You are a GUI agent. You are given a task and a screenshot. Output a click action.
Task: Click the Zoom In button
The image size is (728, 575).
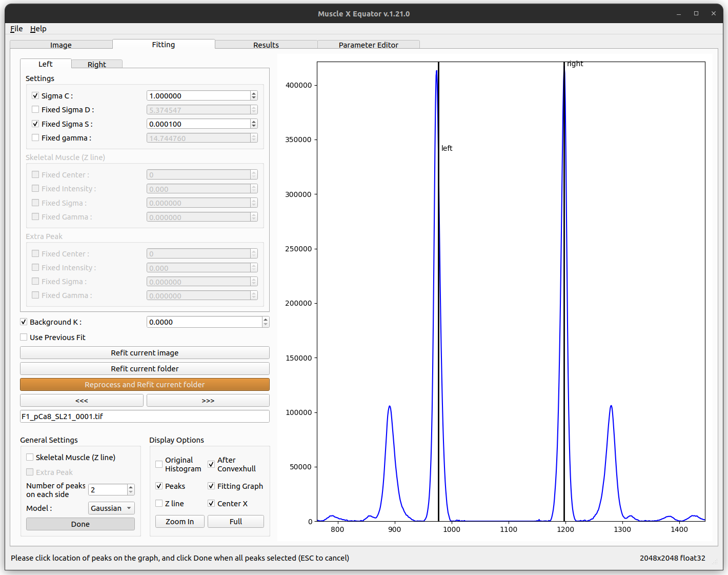click(x=180, y=521)
